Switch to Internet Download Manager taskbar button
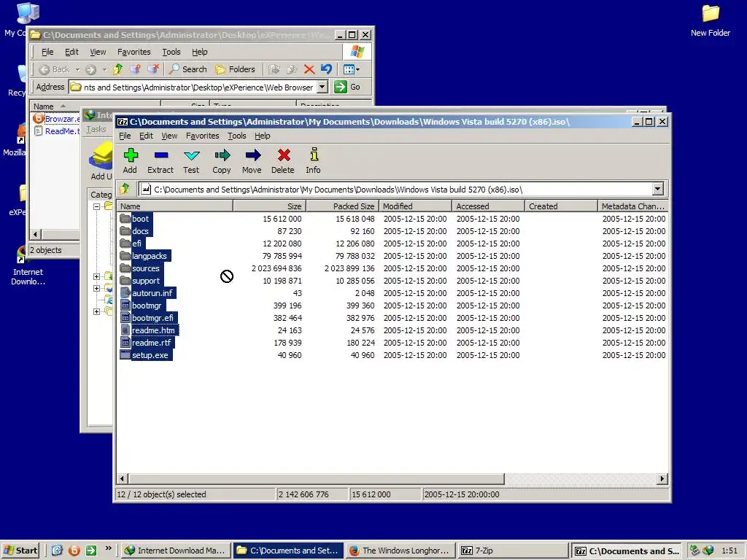The width and height of the screenshot is (747, 560). point(175,551)
